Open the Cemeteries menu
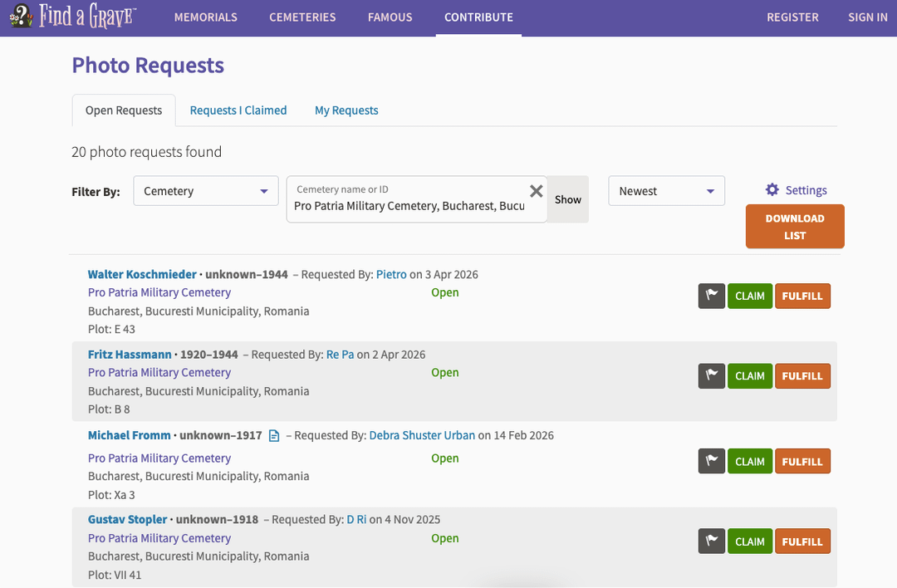 point(302,17)
